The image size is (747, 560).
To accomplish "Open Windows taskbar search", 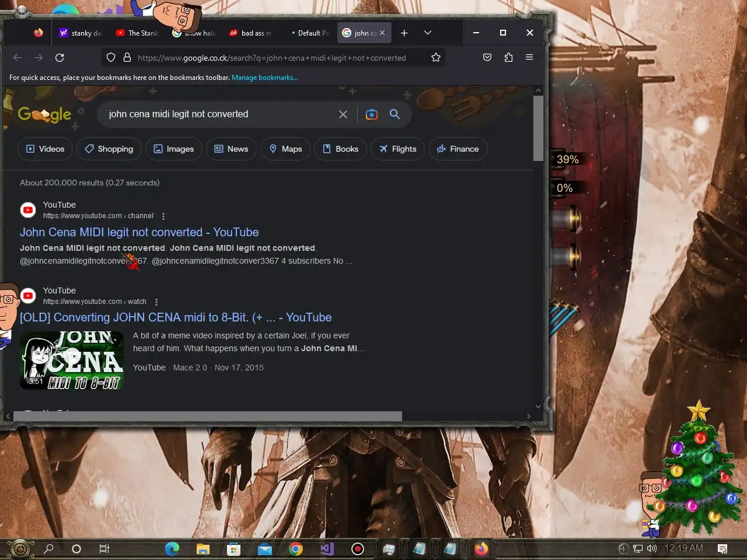I will click(49, 548).
